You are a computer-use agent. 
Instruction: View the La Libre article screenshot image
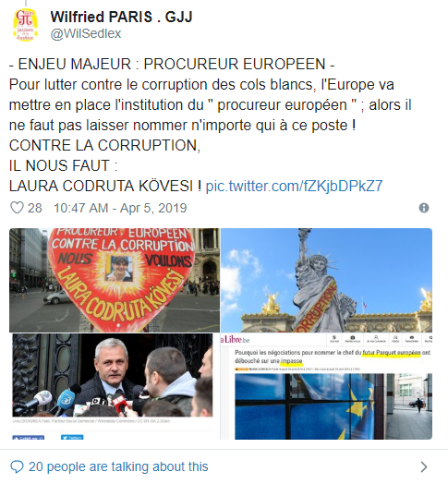click(x=326, y=386)
